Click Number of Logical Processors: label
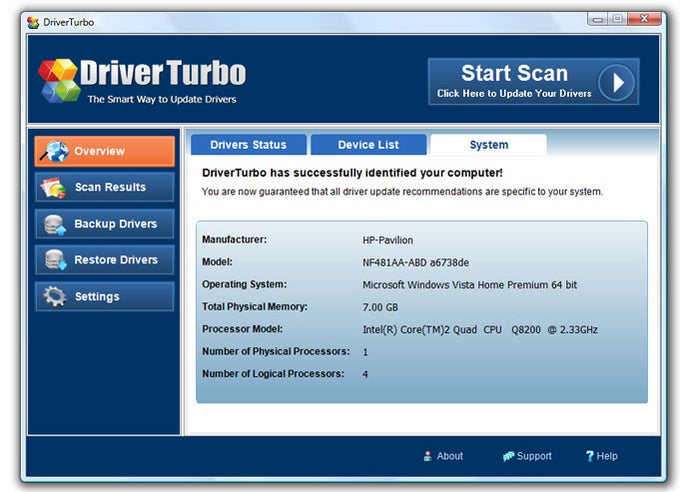The image size is (680, 492). tap(273, 374)
